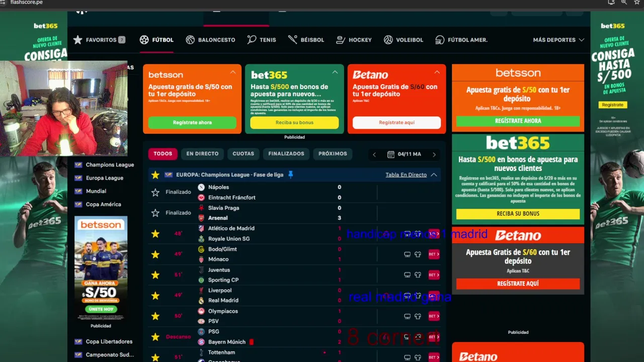Show lineups shirt icon for Juventus match
The width and height of the screenshot is (644, 362).
418,275
